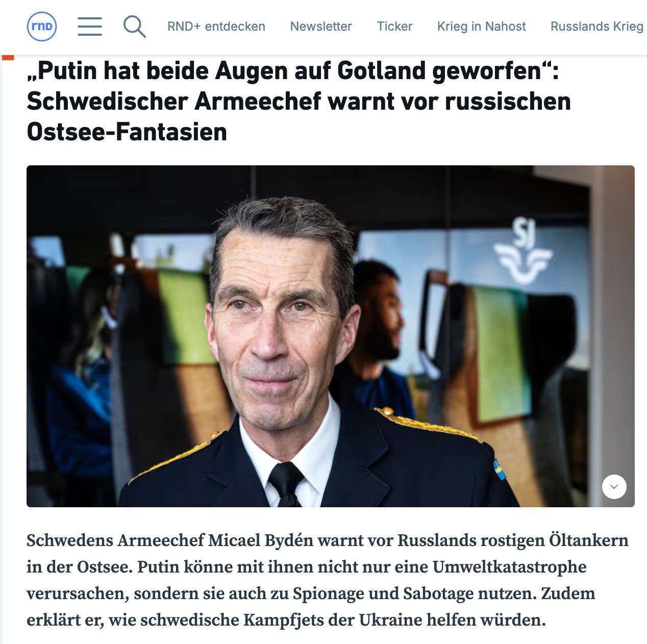Go to the Newsletter section
Screen dimensions: 647x644
click(321, 27)
